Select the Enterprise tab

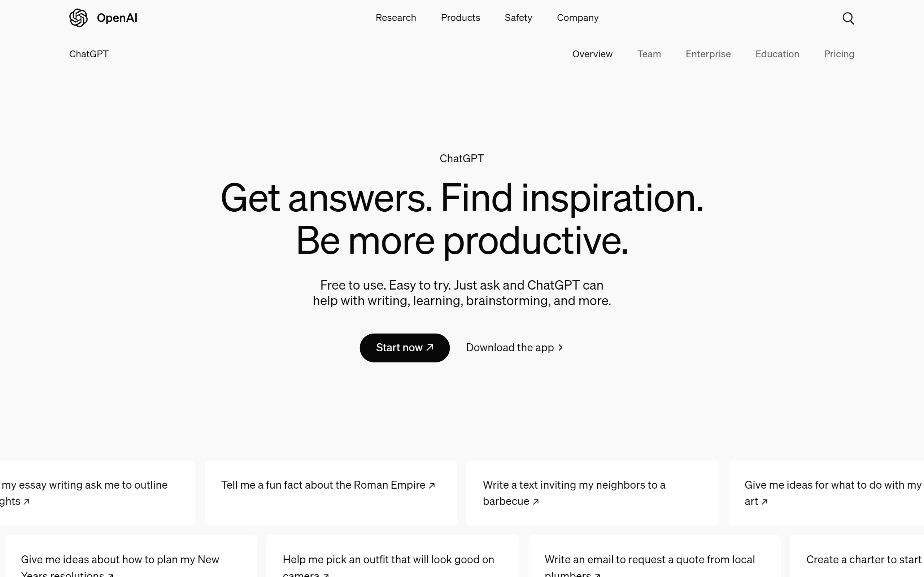coord(708,54)
